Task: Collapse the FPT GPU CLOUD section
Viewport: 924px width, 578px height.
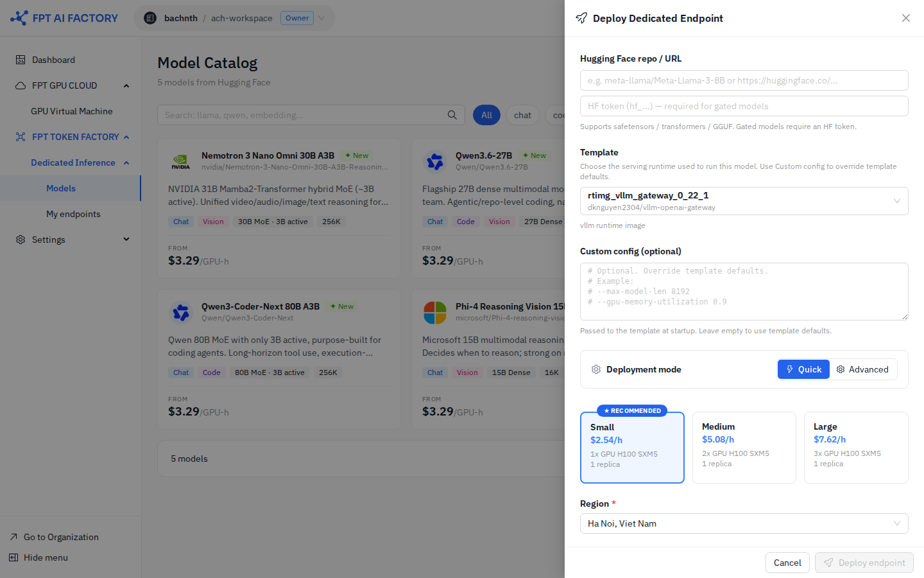Action: click(126, 85)
